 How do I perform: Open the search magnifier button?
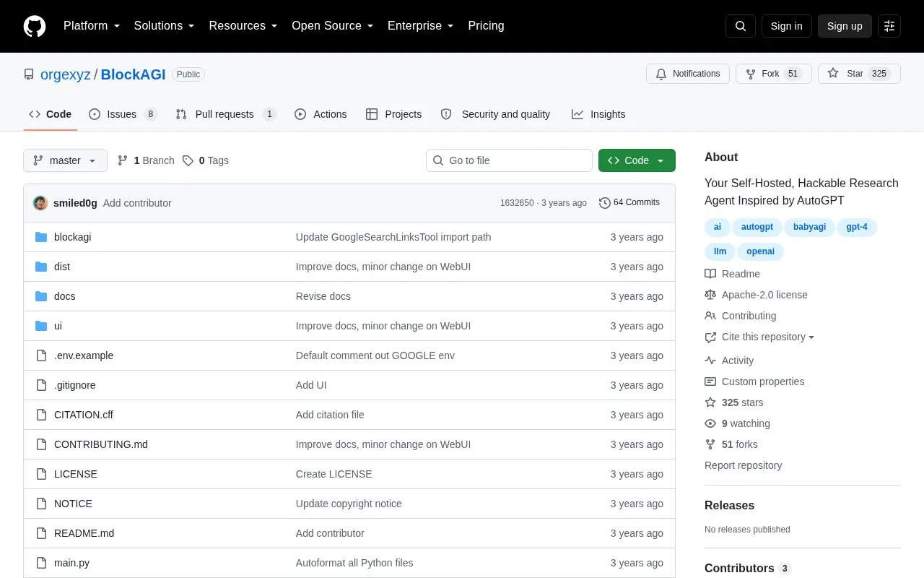pos(741,26)
